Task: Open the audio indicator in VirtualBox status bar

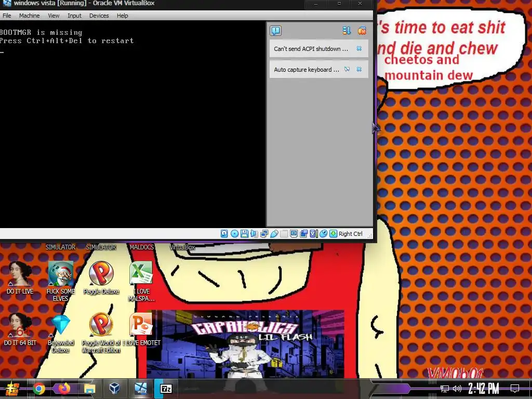Action: coord(254,233)
